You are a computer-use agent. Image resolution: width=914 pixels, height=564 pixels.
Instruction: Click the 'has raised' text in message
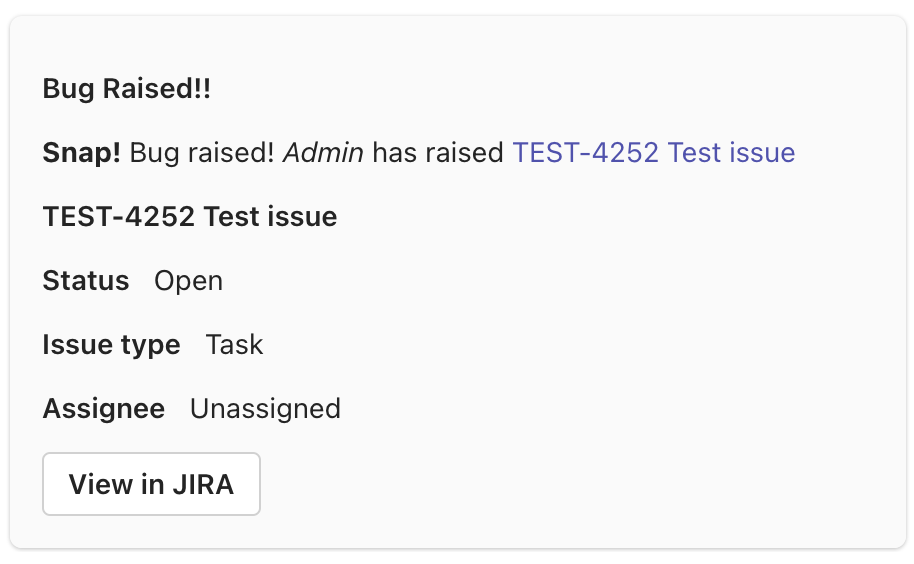tap(438, 153)
